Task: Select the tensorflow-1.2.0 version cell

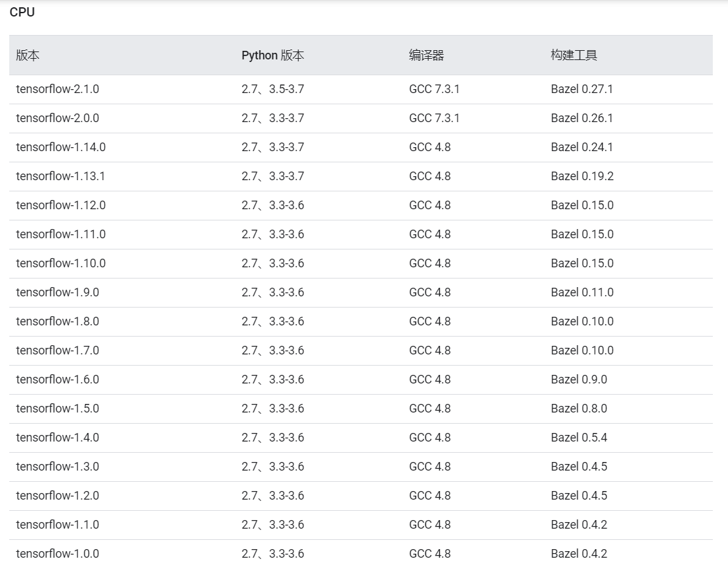Action: [57, 496]
